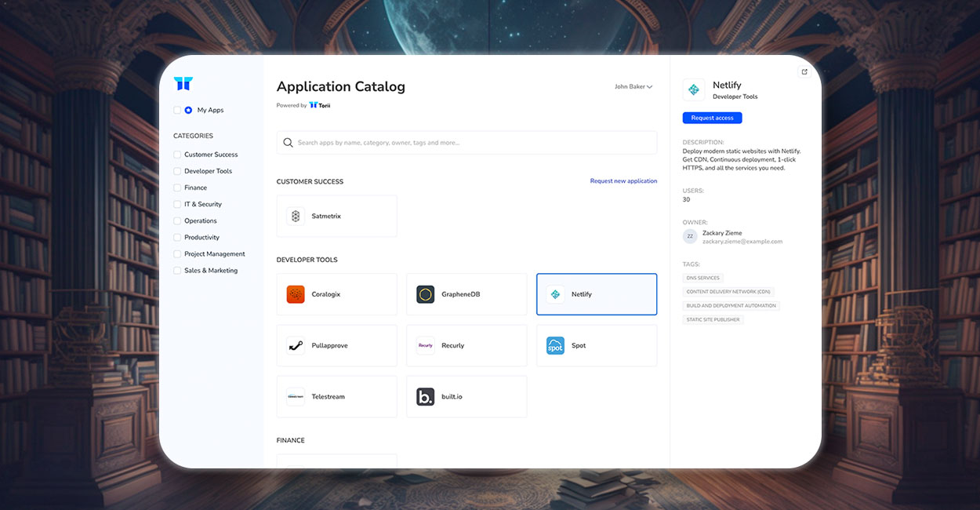
Task: Open the Spot app card
Action: (597, 345)
